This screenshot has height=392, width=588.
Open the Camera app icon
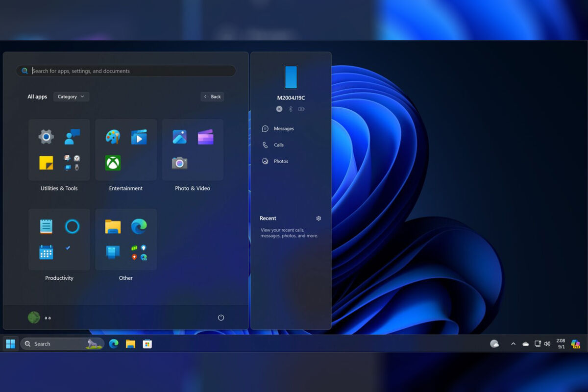coord(179,163)
